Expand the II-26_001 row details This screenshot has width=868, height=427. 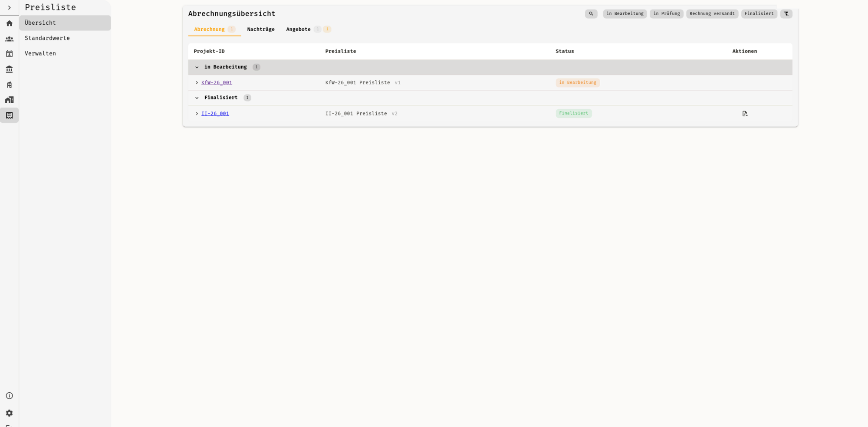[197, 114]
